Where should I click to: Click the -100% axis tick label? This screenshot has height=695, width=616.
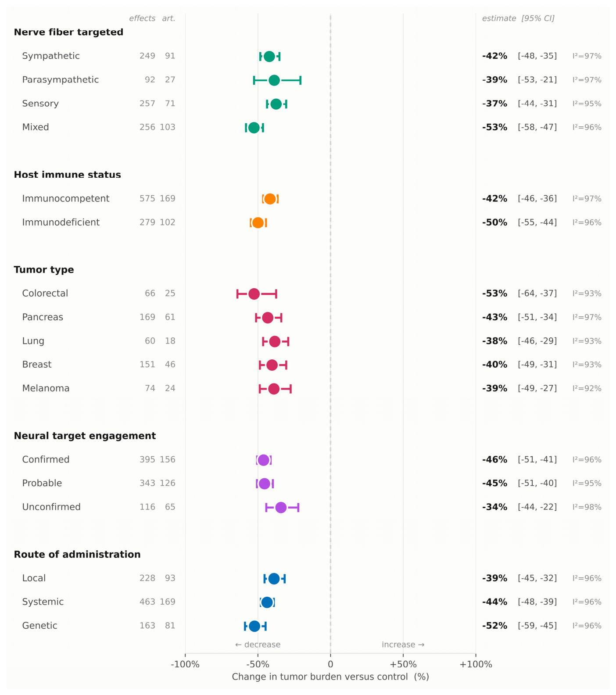pos(185,664)
